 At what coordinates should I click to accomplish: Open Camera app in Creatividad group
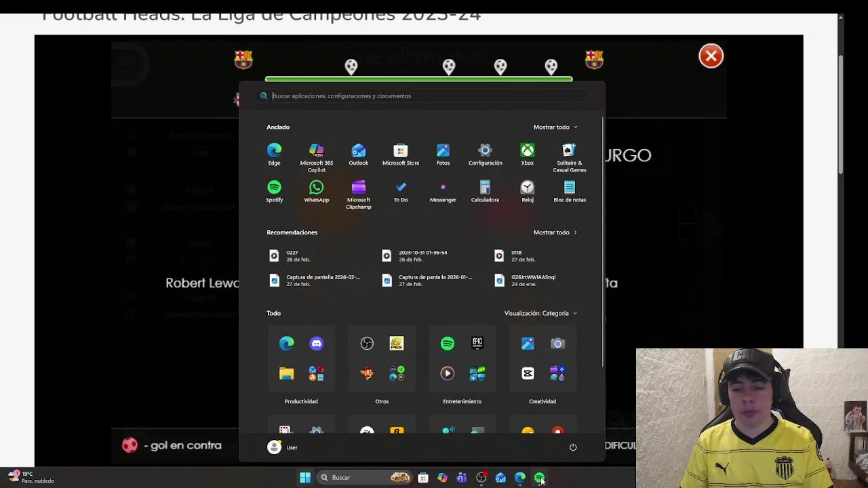point(557,344)
